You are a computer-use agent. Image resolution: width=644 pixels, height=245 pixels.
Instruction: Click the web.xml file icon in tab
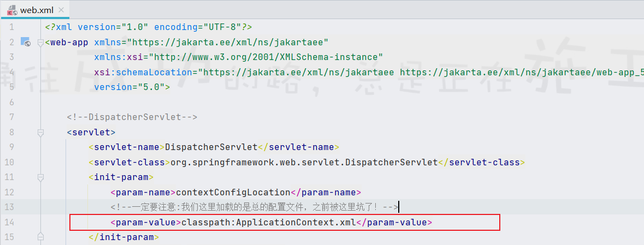pyautogui.click(x=12, y=11)
